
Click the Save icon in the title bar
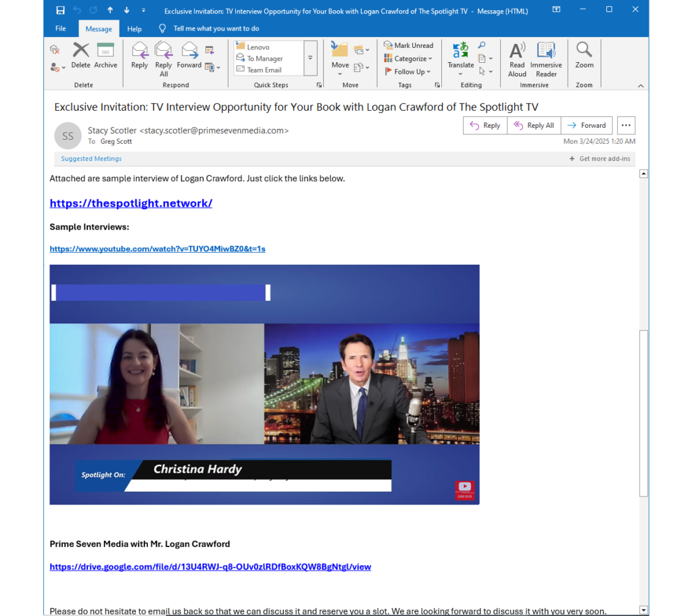(x=60, y=10)
